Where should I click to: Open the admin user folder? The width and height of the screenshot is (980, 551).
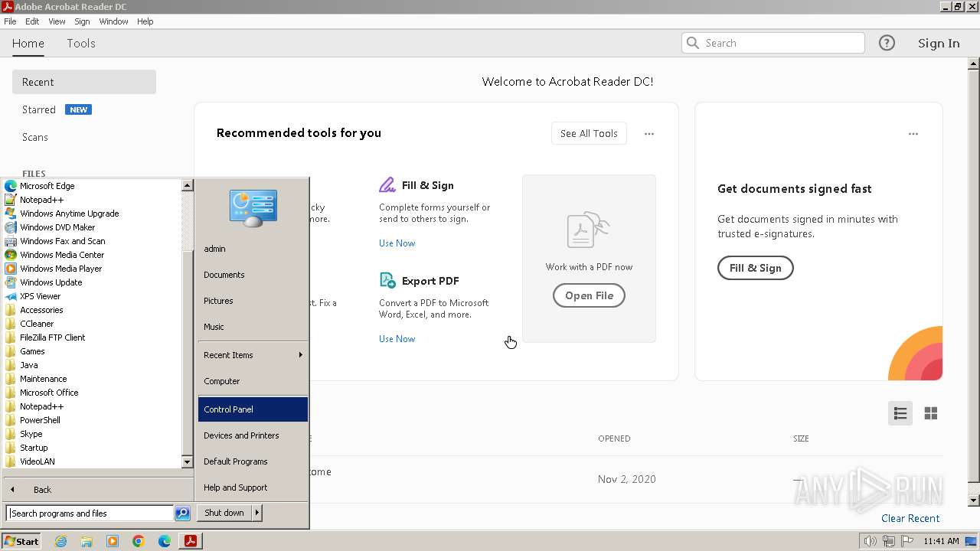point(253,249)
